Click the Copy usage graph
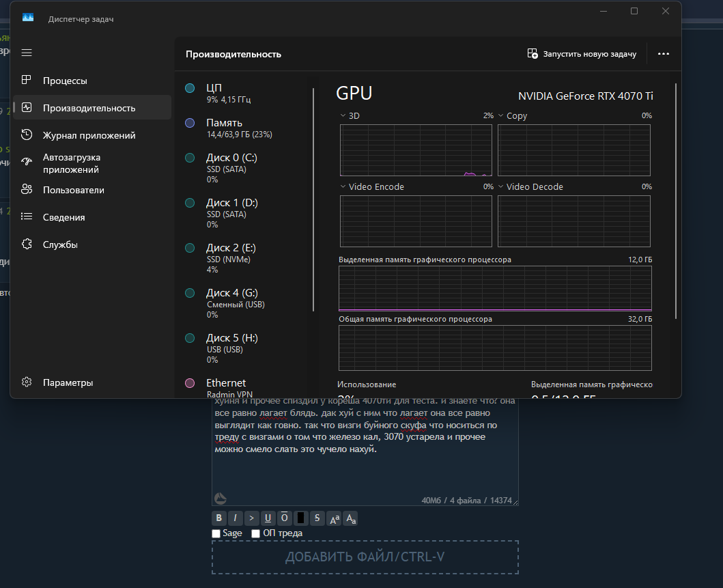The height and width of the screenshot is (588, 723). pyautogui.click(x=574, y=150)
